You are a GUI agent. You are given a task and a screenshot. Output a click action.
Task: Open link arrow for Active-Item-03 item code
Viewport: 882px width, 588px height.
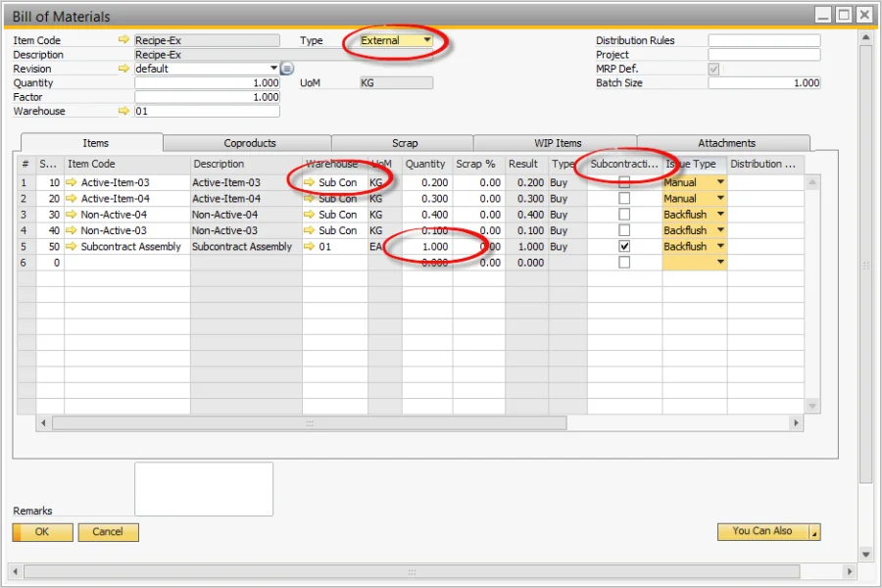point(71,182)
